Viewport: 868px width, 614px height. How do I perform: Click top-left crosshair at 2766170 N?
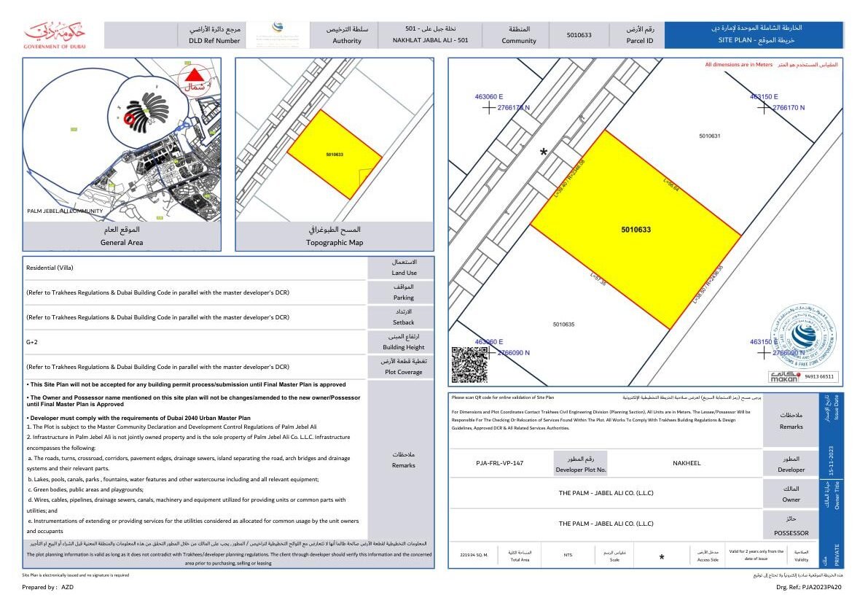[x=488, y=108]
